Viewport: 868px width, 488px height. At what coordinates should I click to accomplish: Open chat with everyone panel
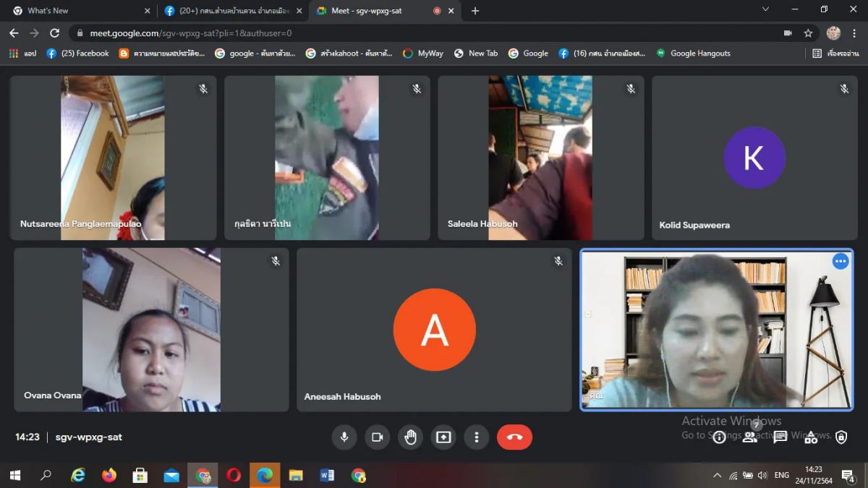(x=780, y=437)
